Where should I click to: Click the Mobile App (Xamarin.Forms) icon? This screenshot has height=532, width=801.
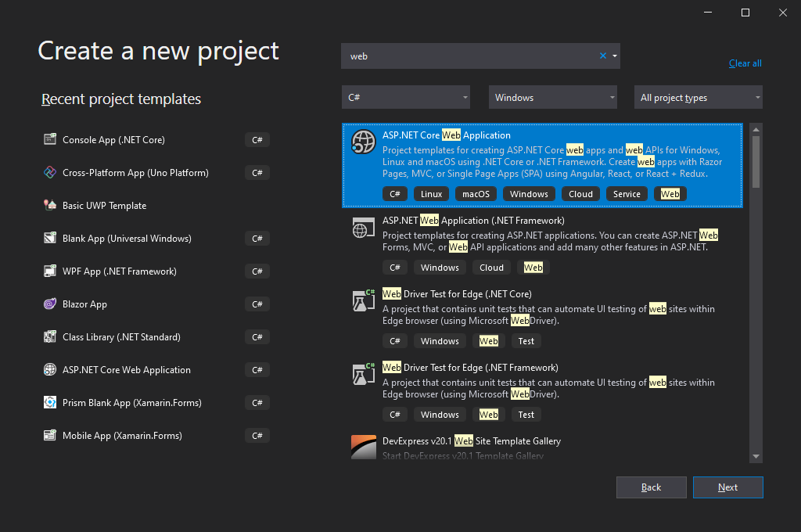coord(49,435)
